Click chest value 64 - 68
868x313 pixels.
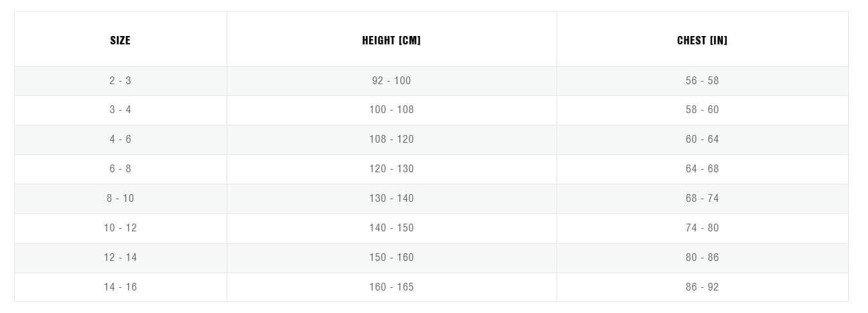click(x=702, y=168)
